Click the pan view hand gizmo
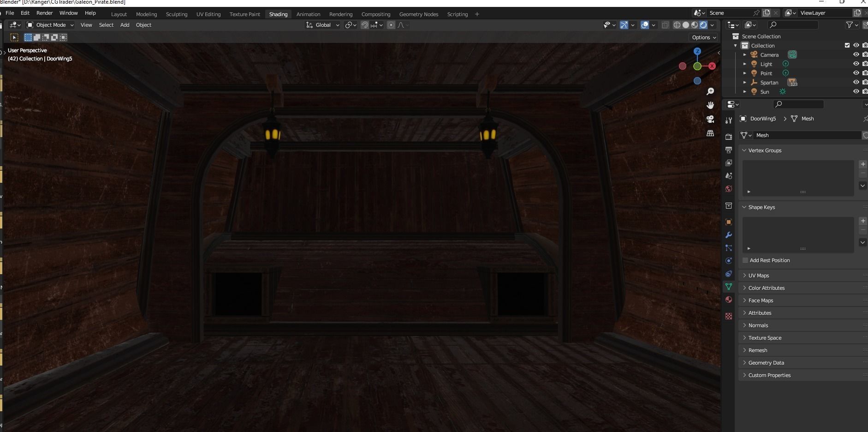 (x=710, y=105)
